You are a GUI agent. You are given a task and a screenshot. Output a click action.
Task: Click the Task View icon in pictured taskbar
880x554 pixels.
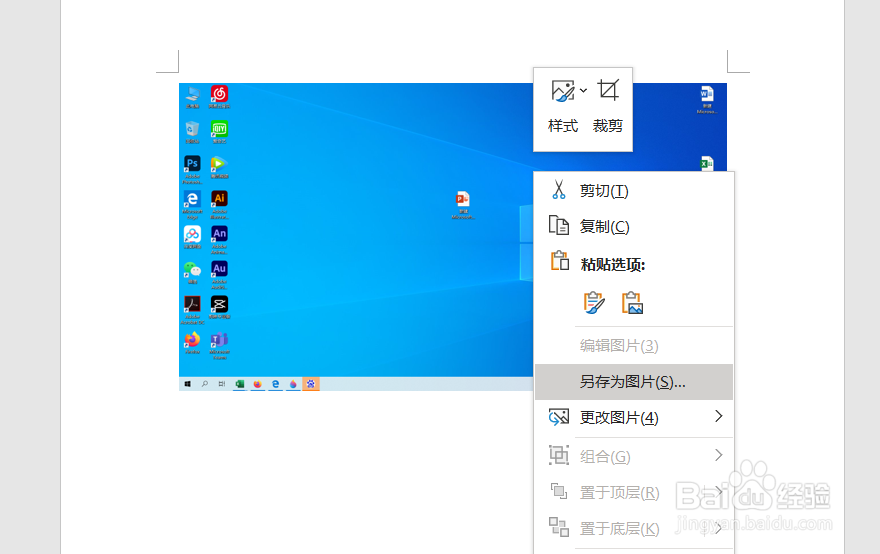tap(222, 384)
